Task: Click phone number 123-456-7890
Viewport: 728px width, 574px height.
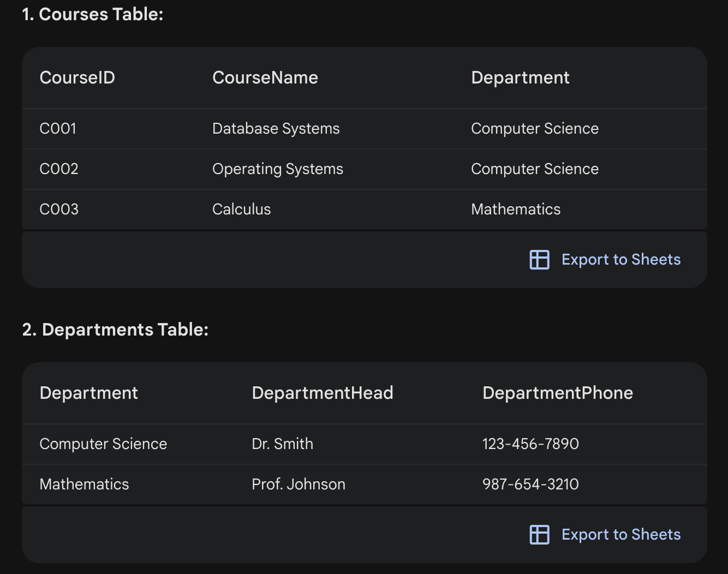Action: point(530,444)
